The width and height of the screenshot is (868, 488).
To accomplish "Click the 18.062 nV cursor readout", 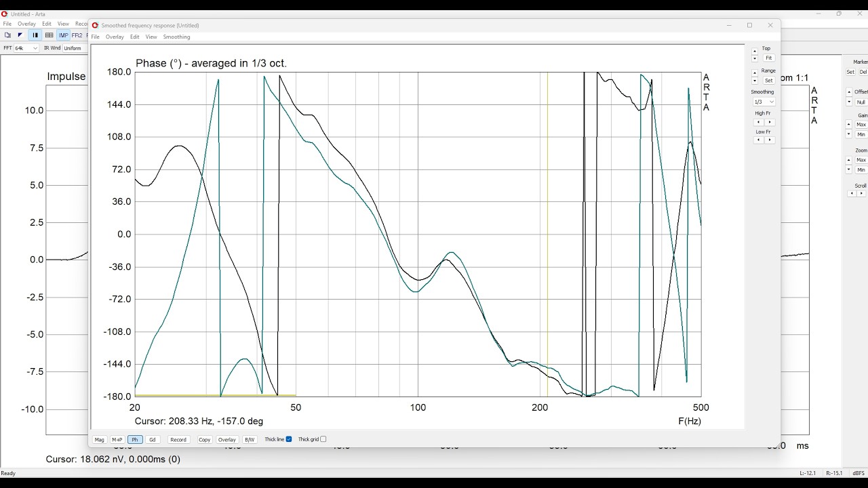I will (113, 459).
